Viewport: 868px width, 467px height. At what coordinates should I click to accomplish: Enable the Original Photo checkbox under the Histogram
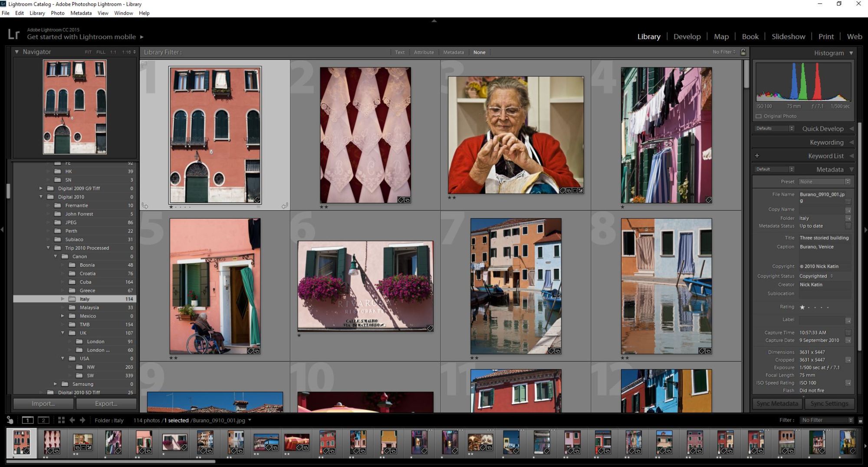758,116
